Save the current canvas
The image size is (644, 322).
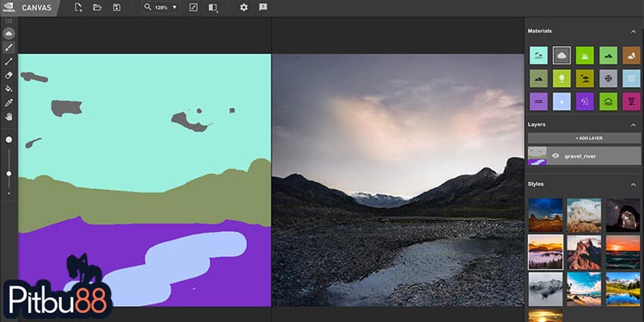click(117, 7)
